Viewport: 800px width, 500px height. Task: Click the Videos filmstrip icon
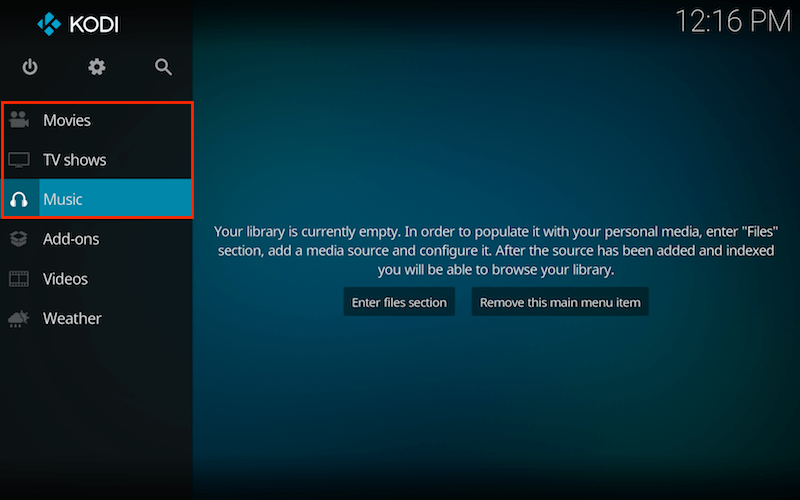tap(19, 279)
